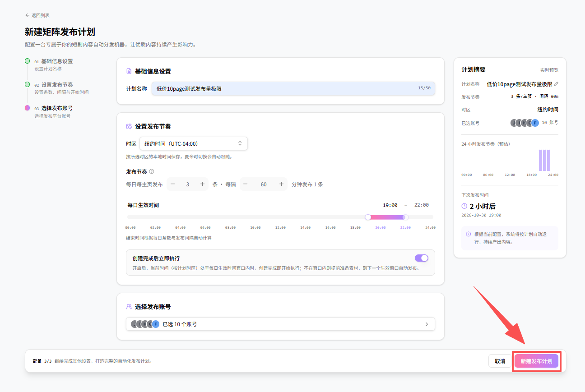Screen dimensions: 585x392
Task: Click the interval number field showing 60
Action: (x=264, y=184)
